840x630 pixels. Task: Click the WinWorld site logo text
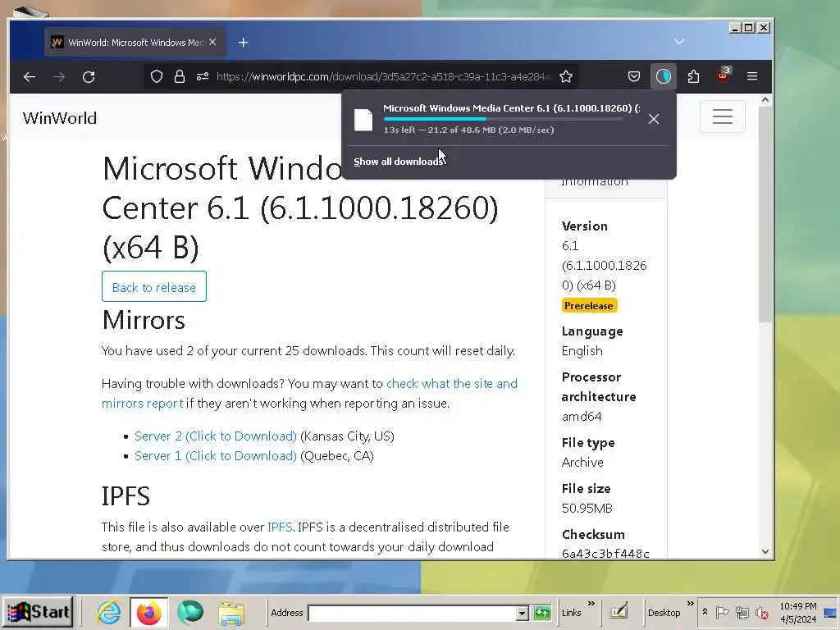(x=59, y=118)
